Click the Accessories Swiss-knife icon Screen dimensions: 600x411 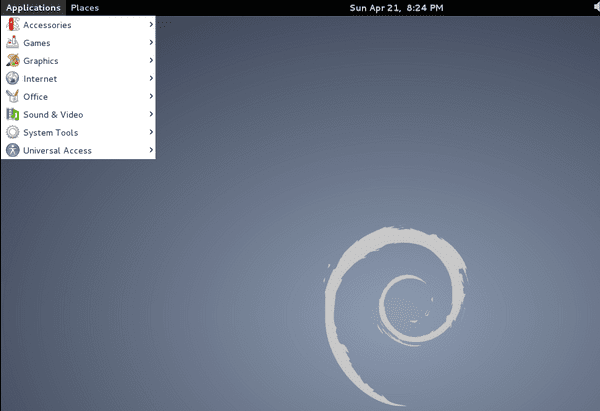click(13, 24)
